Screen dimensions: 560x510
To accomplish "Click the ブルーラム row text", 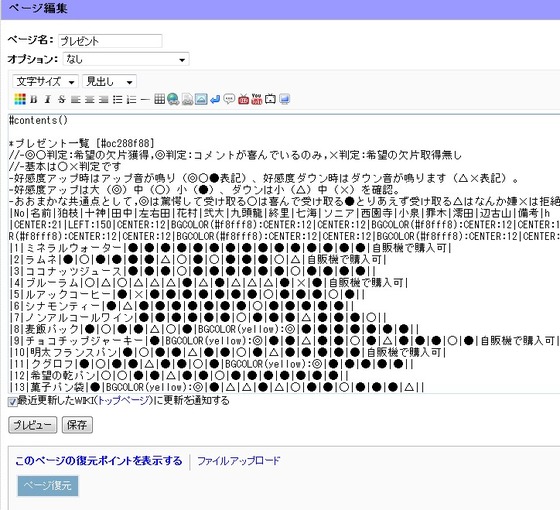I will pyautogui.click(x=209, y=283).
